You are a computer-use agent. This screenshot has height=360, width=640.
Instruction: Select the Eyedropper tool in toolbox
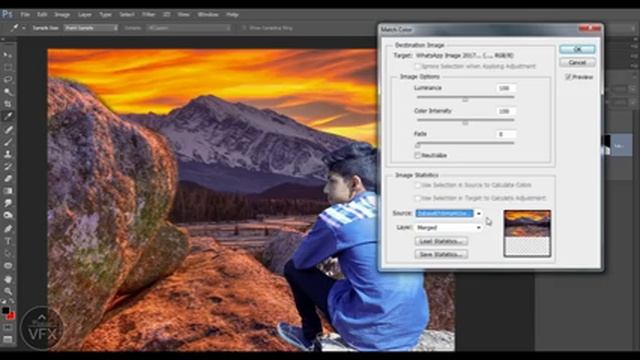8,116
